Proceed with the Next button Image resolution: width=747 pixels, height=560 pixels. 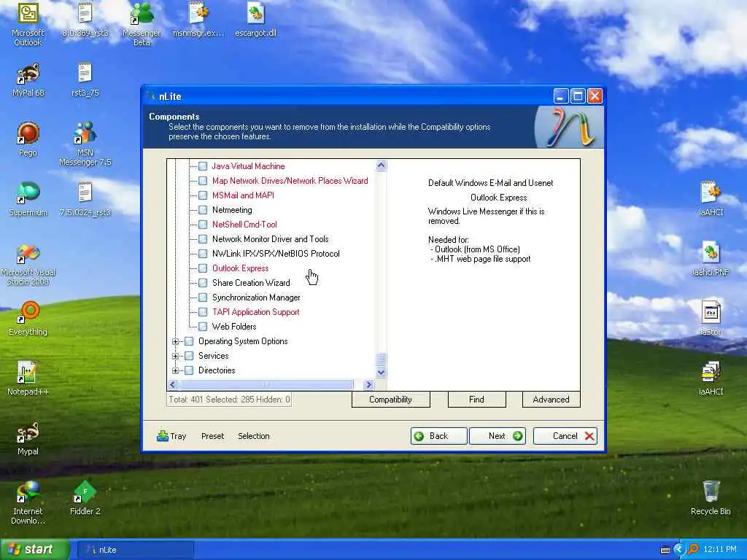[498, 436]
